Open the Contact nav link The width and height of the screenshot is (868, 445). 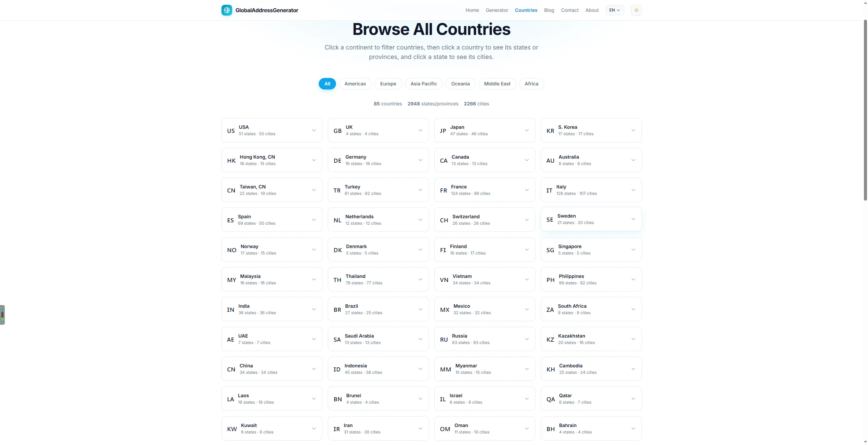[570, 10]
